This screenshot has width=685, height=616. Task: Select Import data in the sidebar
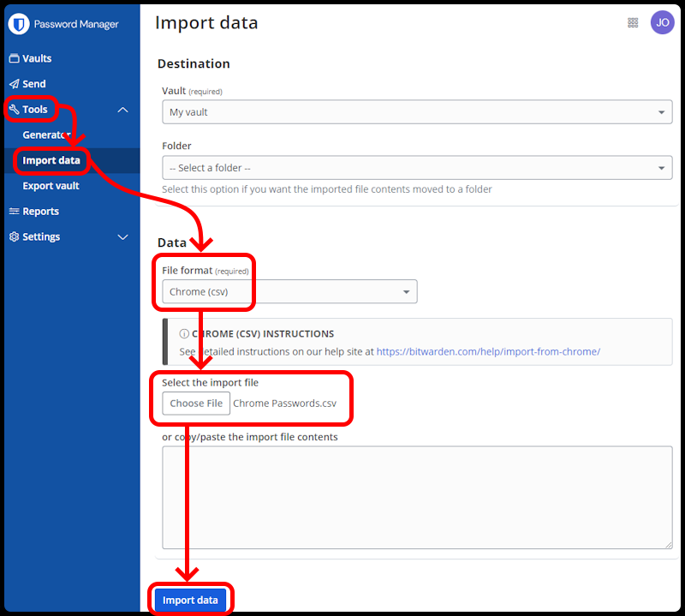point(51,160)
